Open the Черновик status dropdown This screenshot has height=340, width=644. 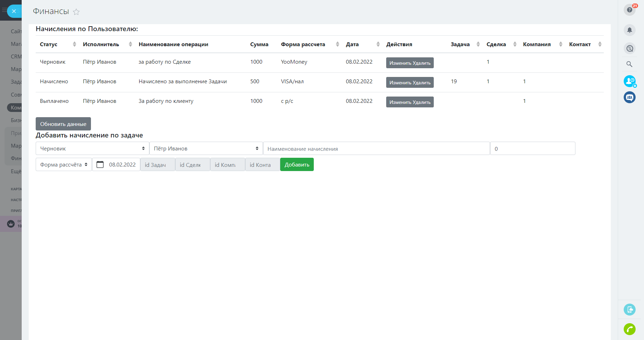[x=92, y=148]
